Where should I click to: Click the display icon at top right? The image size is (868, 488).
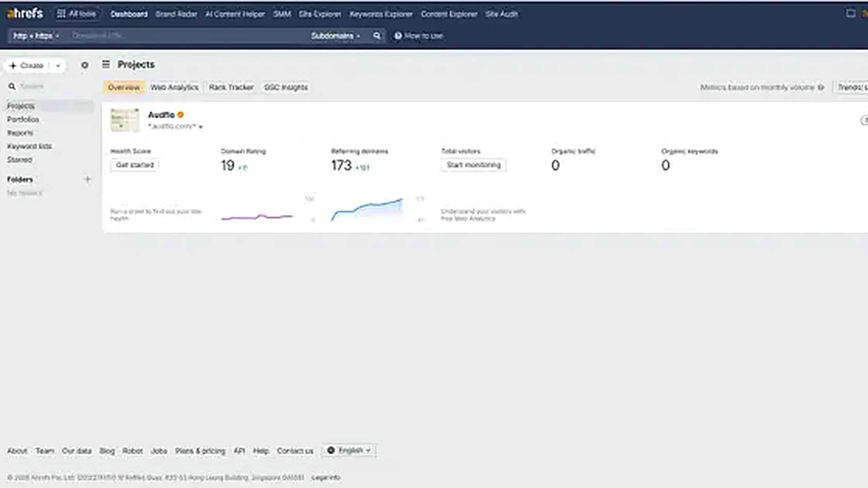(850, 13)
